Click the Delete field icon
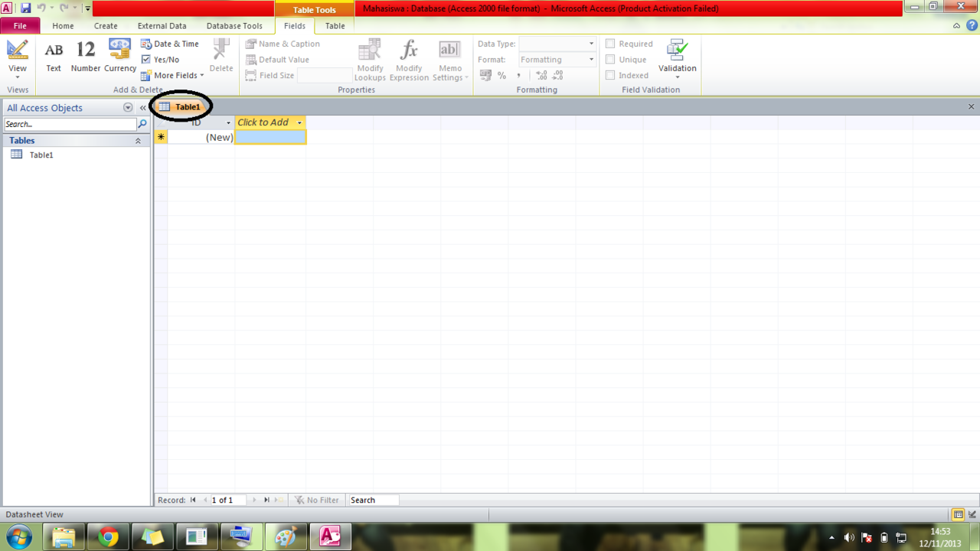Screen dimensions: 980x551 pos(221,56)
